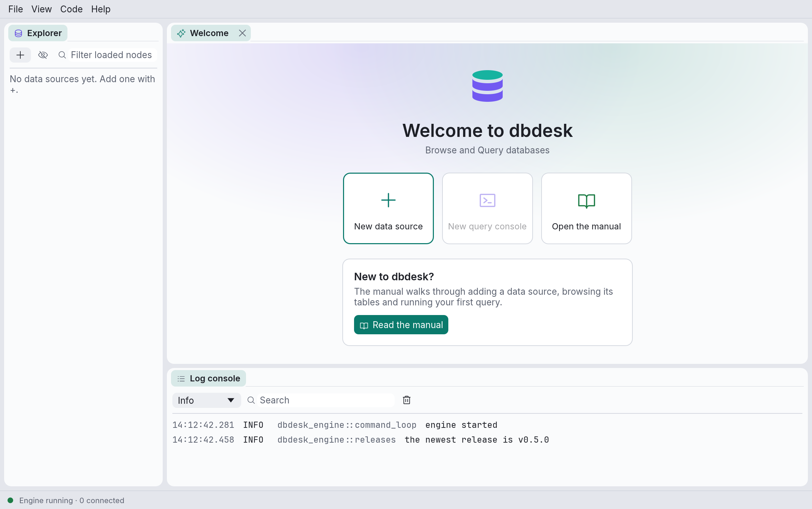Select the Log console tab
The image size is (812, 509).
point(209,378)
